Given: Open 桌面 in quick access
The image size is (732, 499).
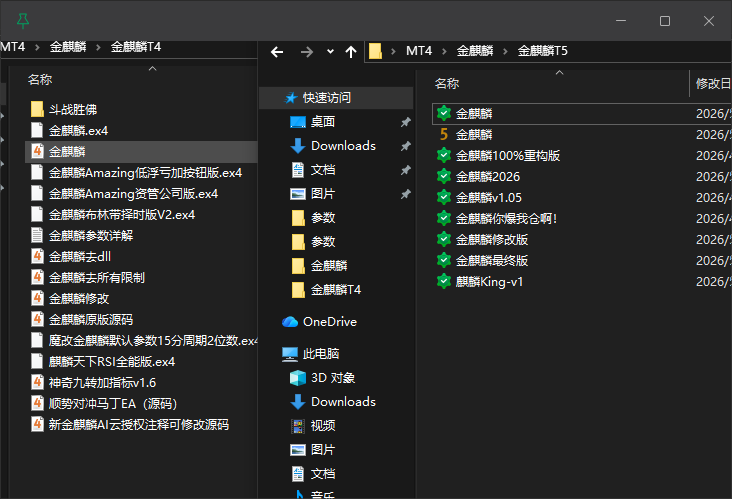Looking at the screenshot, I should pyautogui.click(x=323, y=122).
